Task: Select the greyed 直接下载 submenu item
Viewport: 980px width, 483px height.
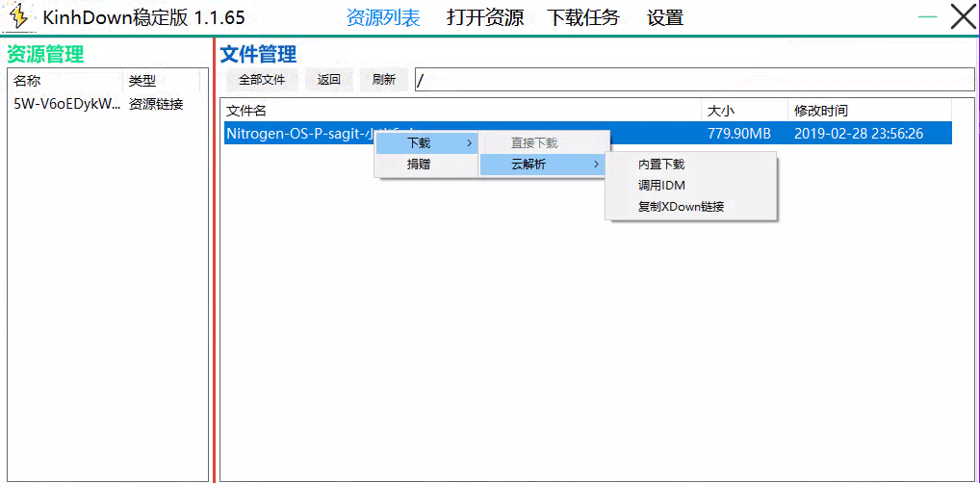Action: (543, 143)
